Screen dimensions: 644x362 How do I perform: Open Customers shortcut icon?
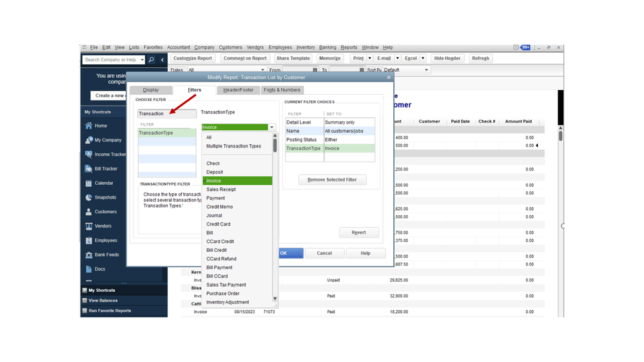(89, 212)
